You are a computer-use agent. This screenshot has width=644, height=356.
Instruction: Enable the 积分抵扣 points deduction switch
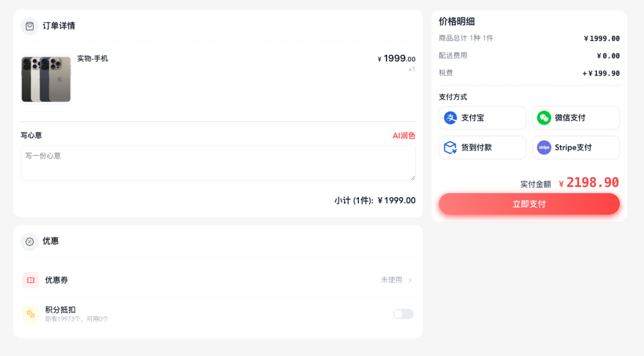(403, 314)
